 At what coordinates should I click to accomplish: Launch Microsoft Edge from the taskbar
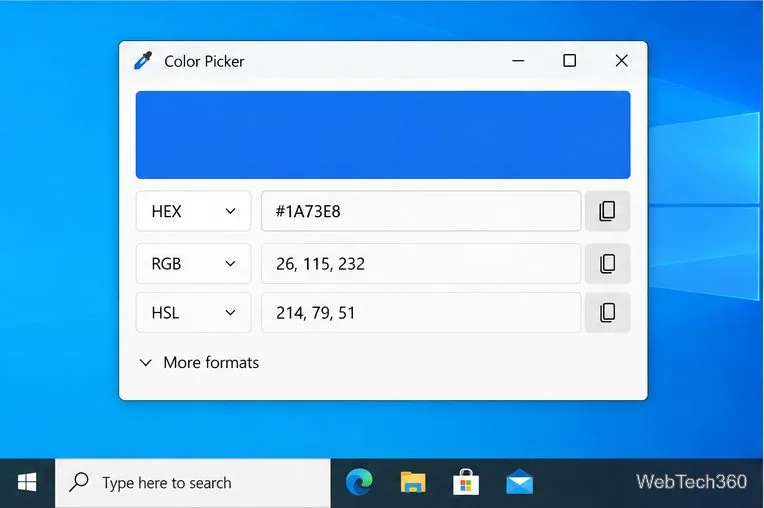point(359,482)
